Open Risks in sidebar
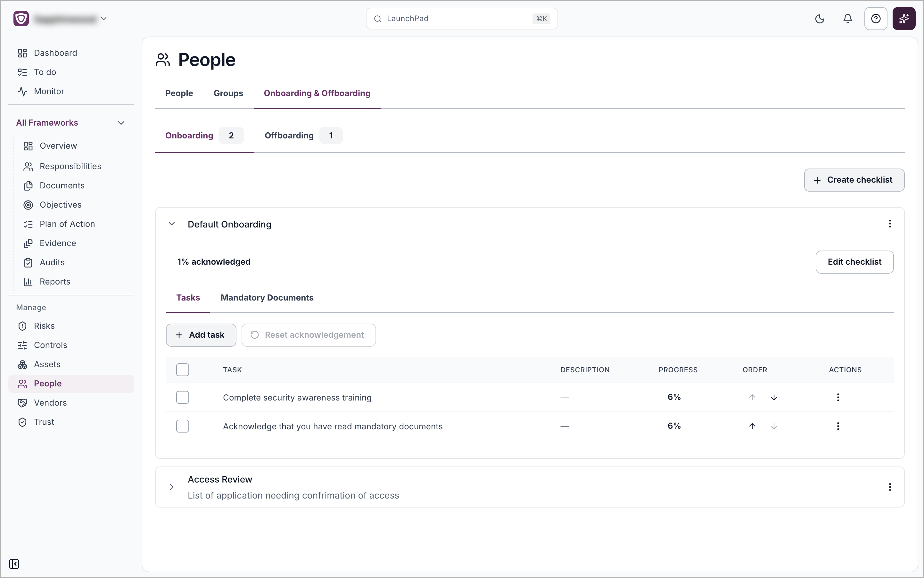The width and height of the screenshot is (924, 578). [71, 326]
